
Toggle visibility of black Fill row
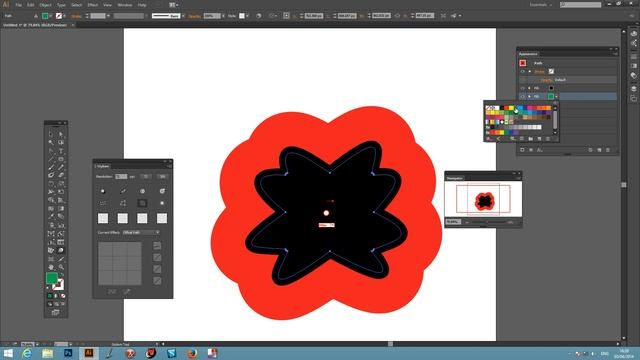click(x=522, y=88)
